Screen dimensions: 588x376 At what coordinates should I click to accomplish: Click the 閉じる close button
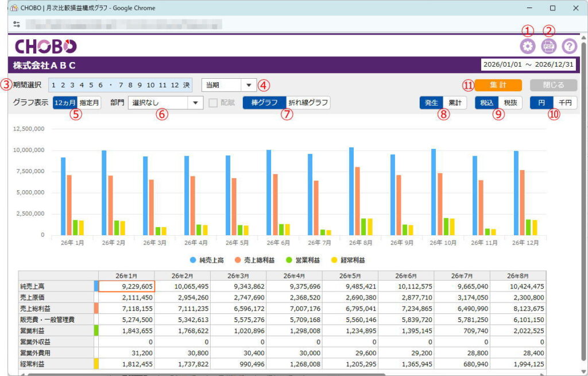(x=553, y=85)
